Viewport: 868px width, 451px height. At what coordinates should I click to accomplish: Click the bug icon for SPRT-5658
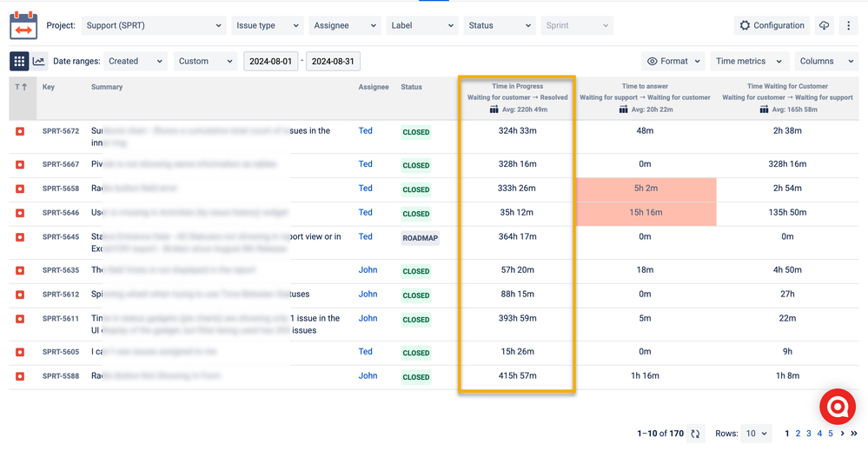click(20, 189)
